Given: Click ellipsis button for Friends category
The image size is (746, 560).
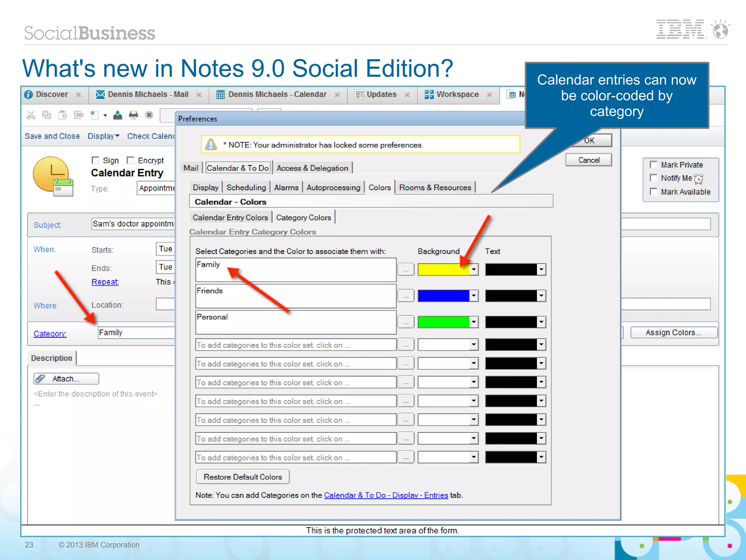Looking at the screenshot, I should click(406, 296).
